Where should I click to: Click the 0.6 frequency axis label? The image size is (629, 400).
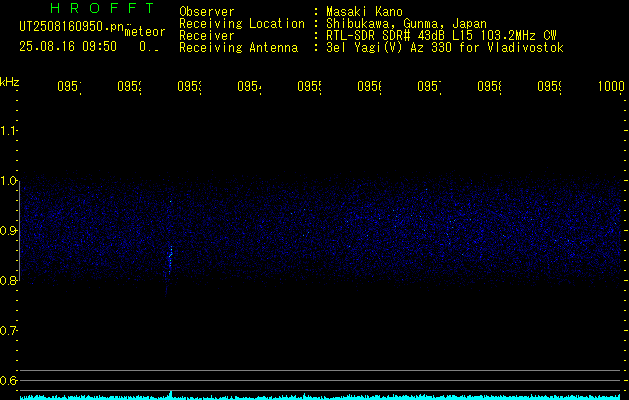click(x=8, y=380)
